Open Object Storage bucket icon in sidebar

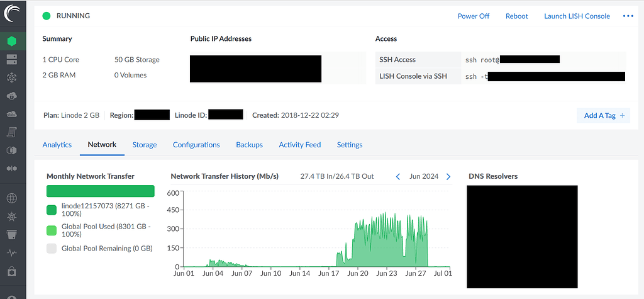click(x=11, y=235)
